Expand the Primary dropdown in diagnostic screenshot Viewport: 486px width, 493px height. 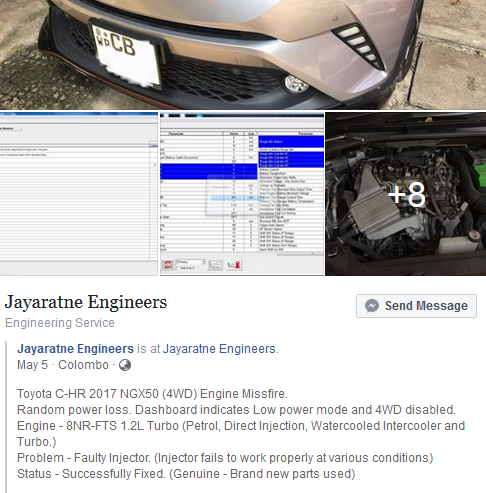point(190,262)
